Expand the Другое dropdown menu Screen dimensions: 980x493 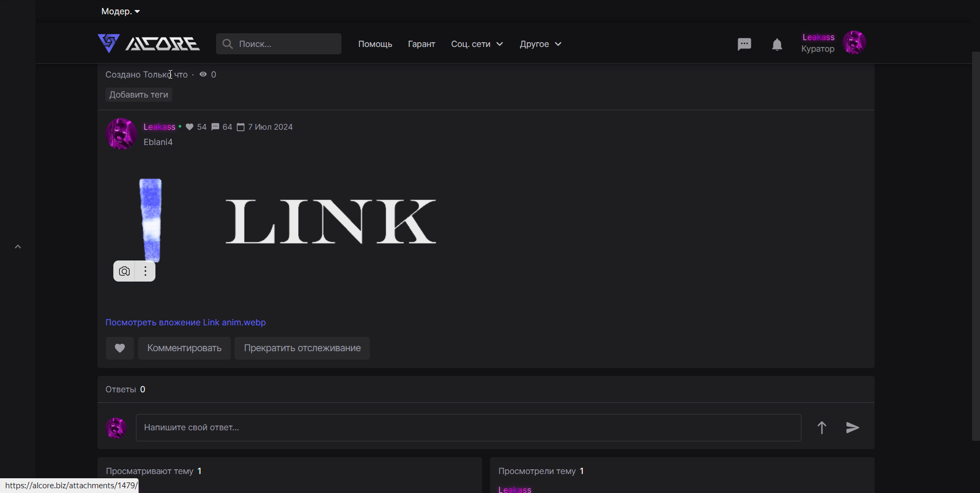[540, 44]
